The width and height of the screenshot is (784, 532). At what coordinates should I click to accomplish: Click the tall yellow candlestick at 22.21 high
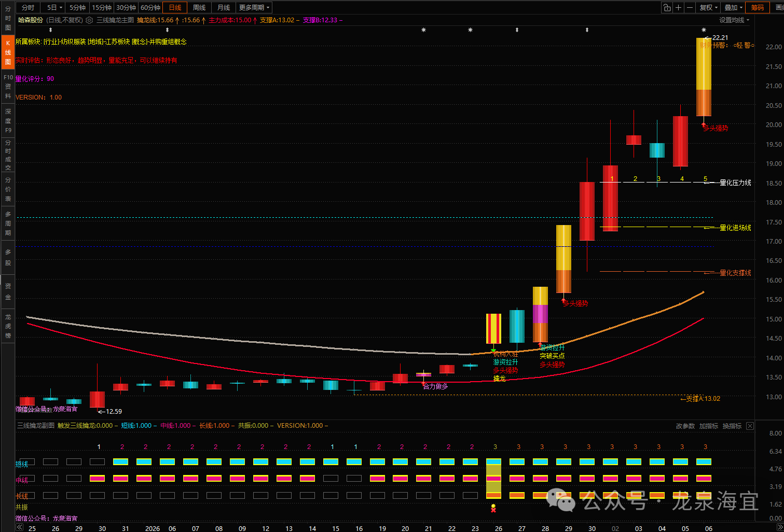click(x=704, y=73)
